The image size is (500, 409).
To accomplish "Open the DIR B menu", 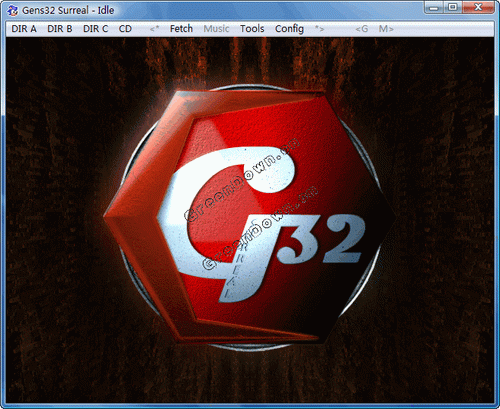I will point(60,29).
